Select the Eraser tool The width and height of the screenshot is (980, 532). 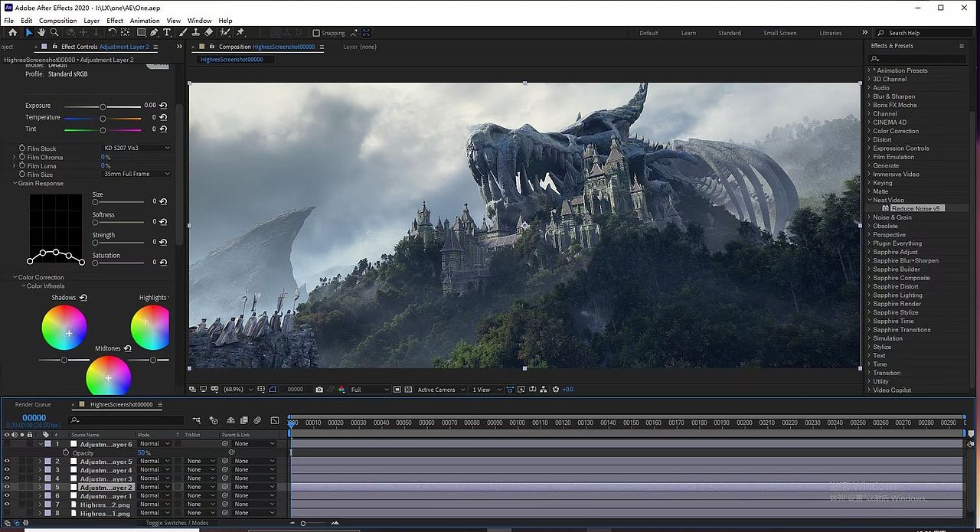click(208, 33)
